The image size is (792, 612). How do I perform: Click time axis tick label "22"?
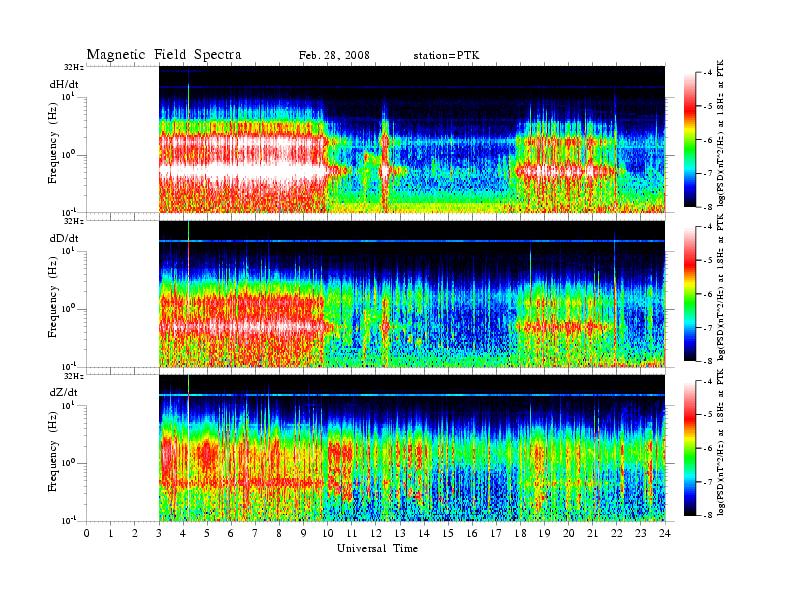click(x=617, y=533)
